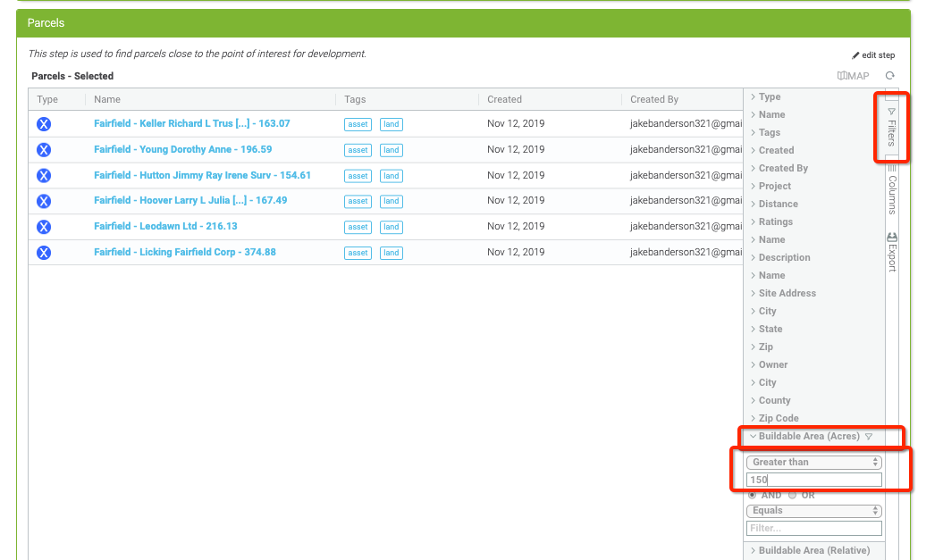The width and height of the screenshot is (943, 560).
Task: Expand the Created filter
Action: (772, 150)
